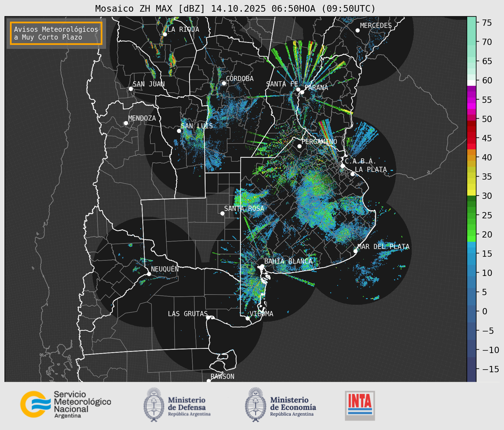This screenshot has width=504, height=430.
Task: Click the Servicio Meteorológico Nacional logo
Action: coord(66,404)
